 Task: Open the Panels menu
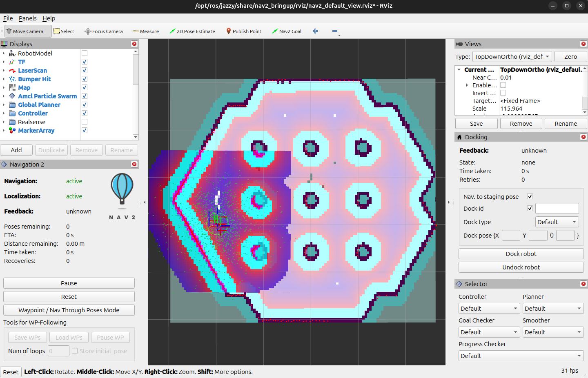click(x=27, y=18)
